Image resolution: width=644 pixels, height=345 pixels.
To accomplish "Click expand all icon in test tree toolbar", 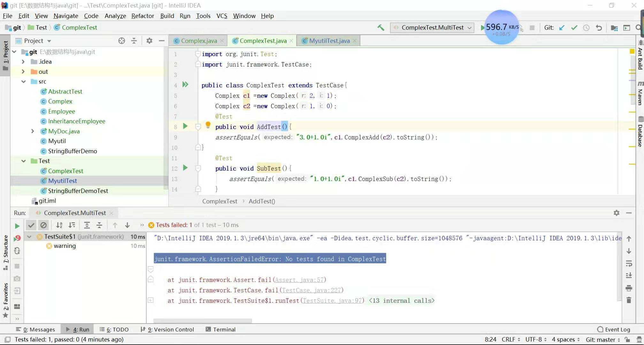I will tap(87, 225).
